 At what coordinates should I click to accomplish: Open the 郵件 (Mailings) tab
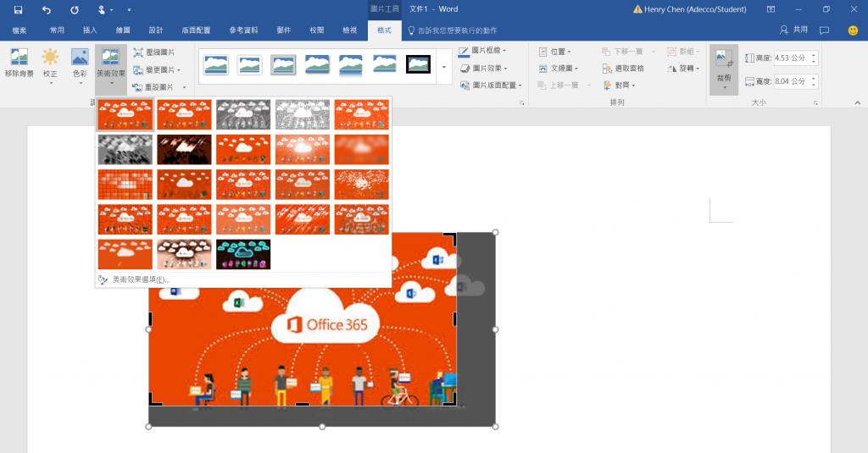click(x=283, y=30)
